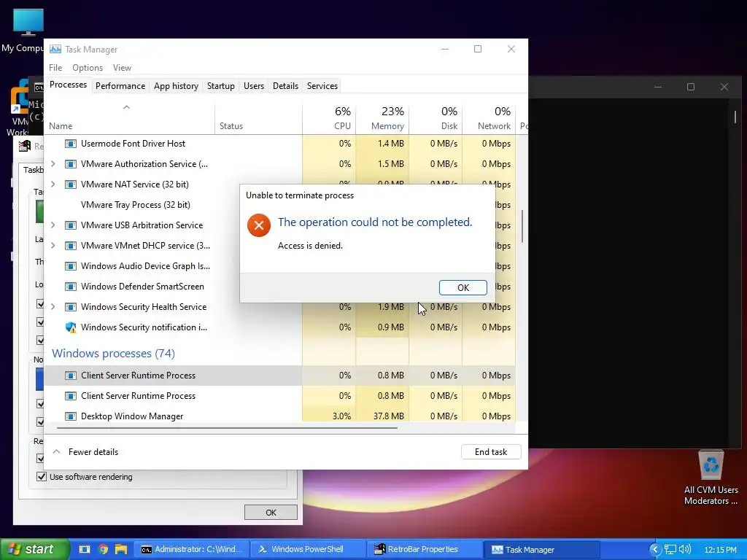
Task: Click the VMware VMnet DHCP service icon
Action: point(71,246)
